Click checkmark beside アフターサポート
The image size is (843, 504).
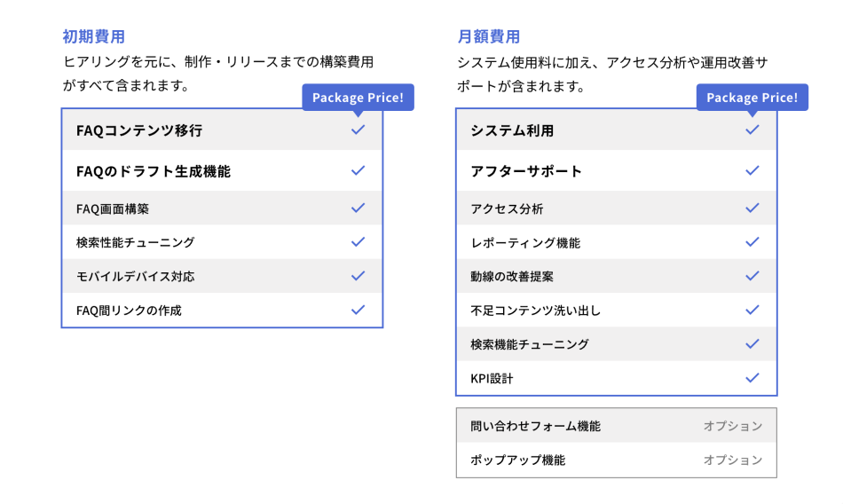(x=752, y=170)
